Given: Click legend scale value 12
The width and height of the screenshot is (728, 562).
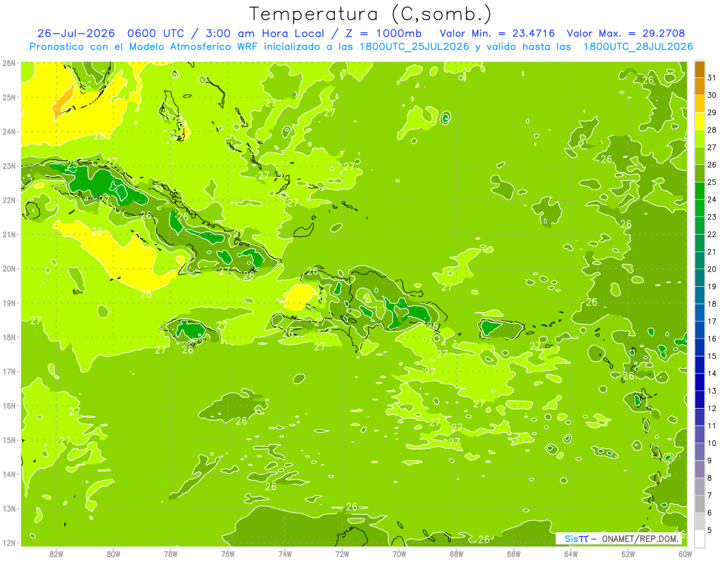Looking at the screenshot, I should pyautogui.click(x=712, y=408).
